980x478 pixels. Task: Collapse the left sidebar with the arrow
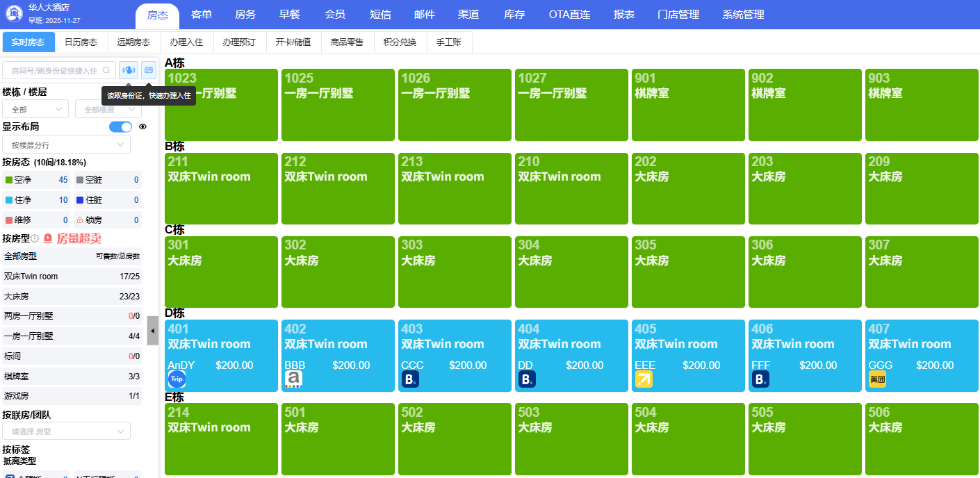[152, 331]
